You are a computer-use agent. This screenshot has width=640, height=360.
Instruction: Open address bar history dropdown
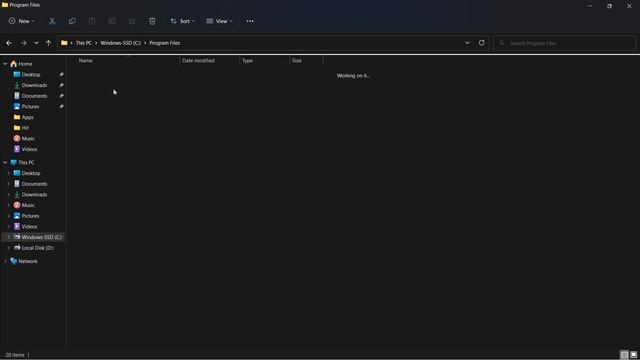[467, 43]
